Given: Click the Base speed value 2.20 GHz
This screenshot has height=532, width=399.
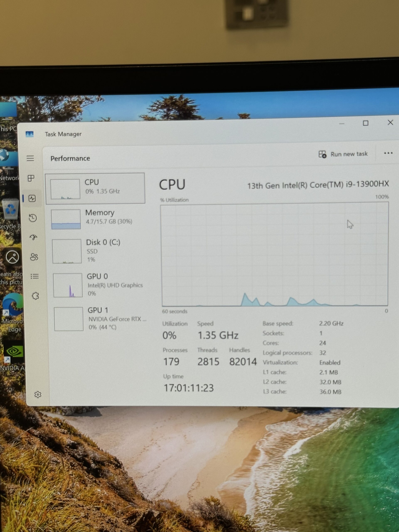Looking at the screenshot, I should [331, 324].
